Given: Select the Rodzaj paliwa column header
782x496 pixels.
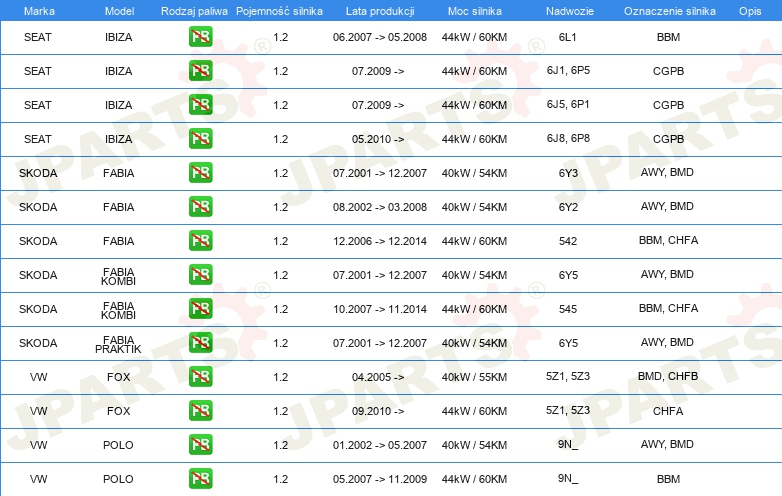Looking at the screenshot, I should point(194,9).
